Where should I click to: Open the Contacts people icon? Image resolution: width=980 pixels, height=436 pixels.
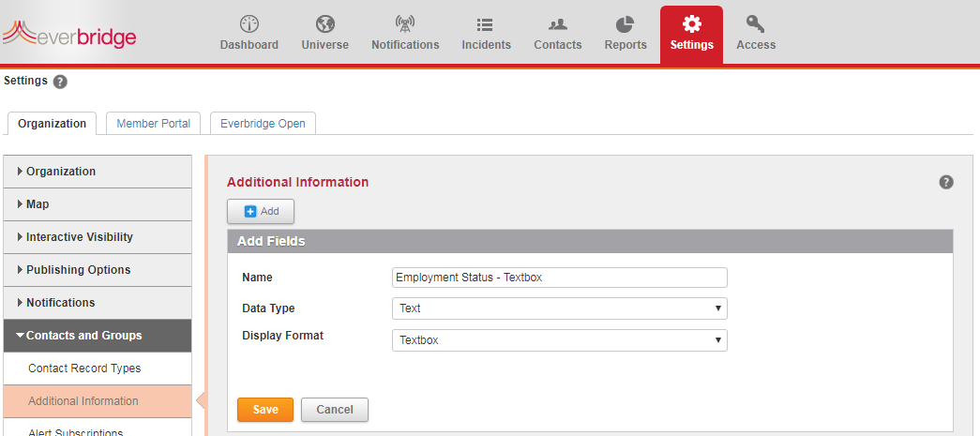pyautogui.click(x=558, y=24)
